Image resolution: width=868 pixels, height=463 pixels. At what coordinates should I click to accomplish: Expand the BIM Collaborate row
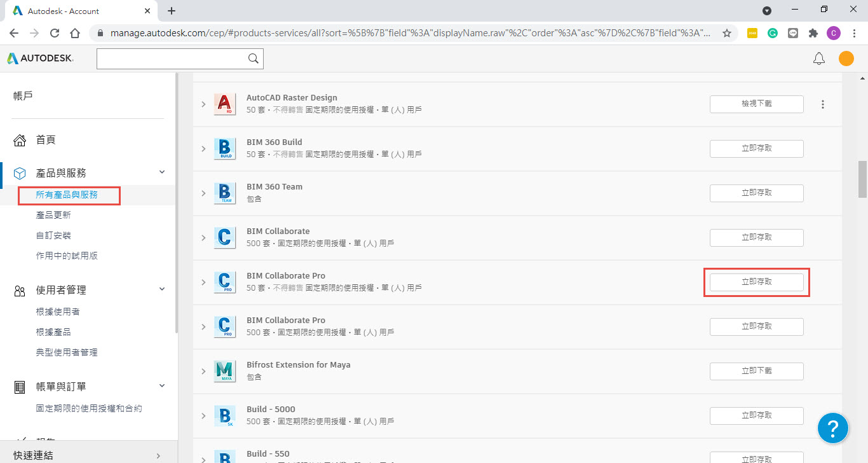[203, 238]
